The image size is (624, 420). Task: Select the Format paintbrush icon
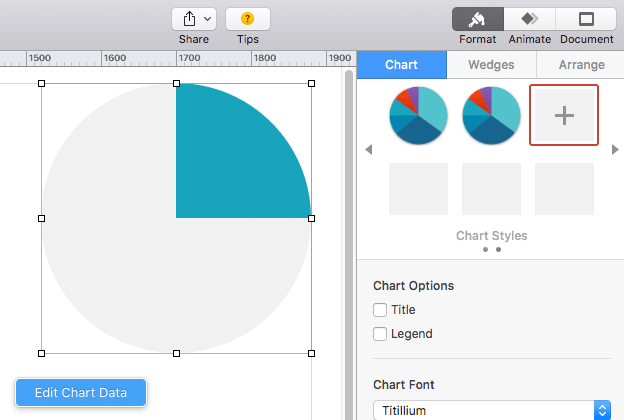[x=478, y=19]
